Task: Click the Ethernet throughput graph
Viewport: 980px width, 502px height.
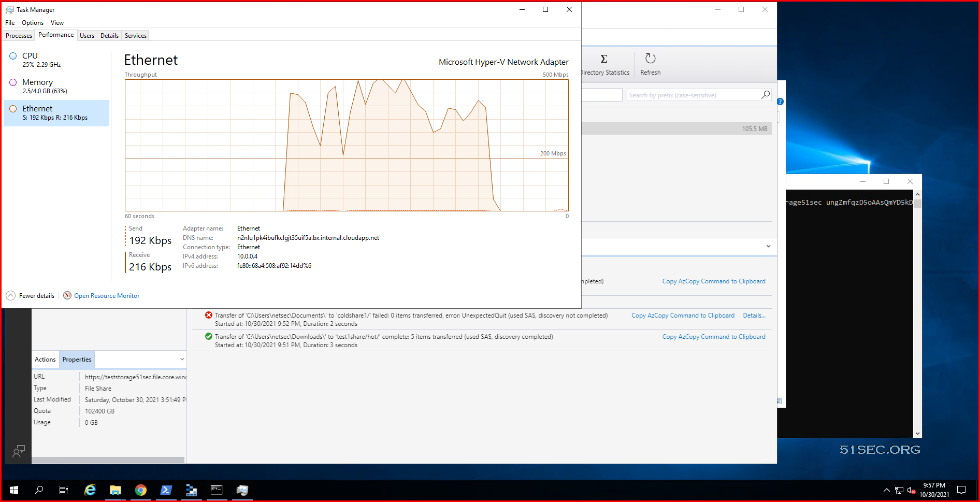Action: click(x=347, y=145)
